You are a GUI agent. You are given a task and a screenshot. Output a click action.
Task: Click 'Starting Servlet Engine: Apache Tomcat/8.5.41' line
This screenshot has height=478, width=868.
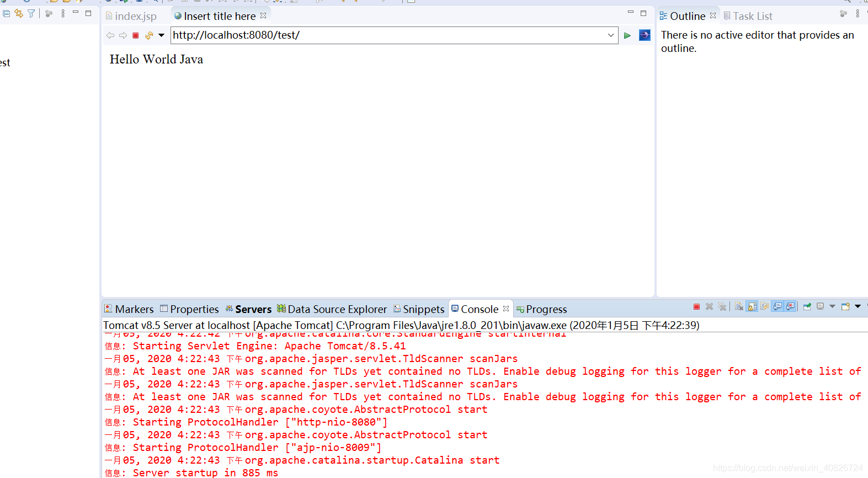coord(255,346)
